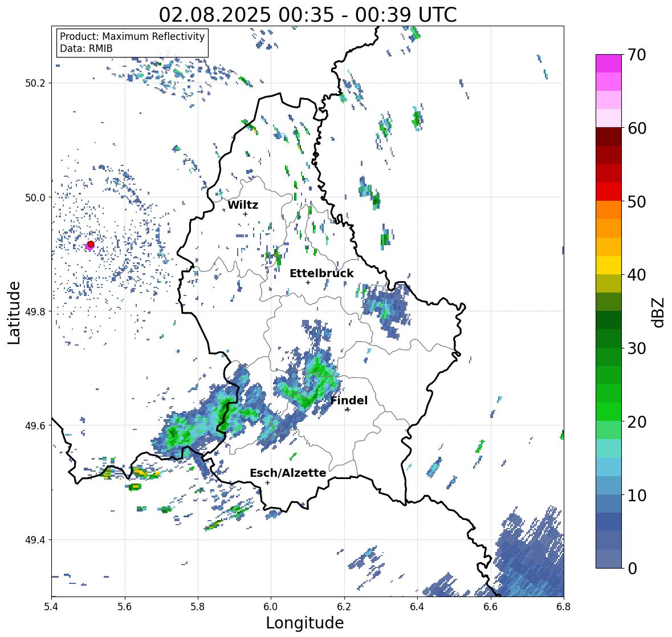Select the Esch/Alzette station label
Screen dimensions: 672x637
click(x=288, y=473)
